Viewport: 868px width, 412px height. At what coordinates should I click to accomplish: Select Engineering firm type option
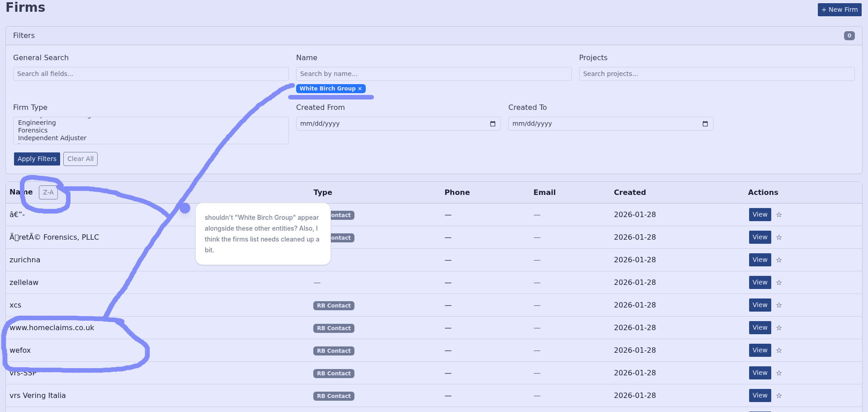(x=37, y=123)
